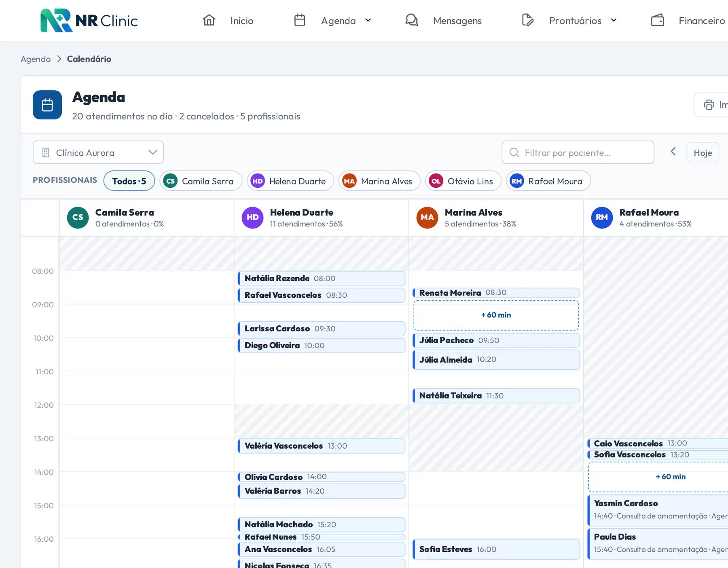Select the Todos · 5 professionals filter
Image resolution: width=728 pixels, height=568 pixels.
click(129, 181)
